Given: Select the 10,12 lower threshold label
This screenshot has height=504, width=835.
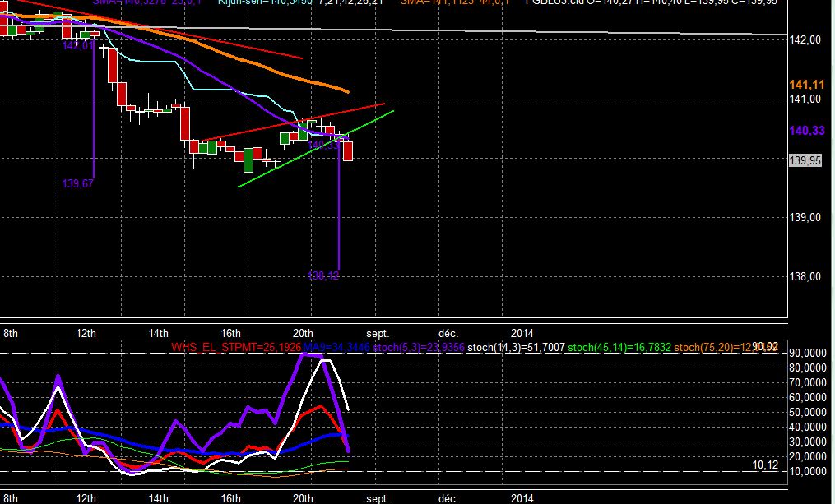Looking at the screenshot, I should [x=765, y=465].
